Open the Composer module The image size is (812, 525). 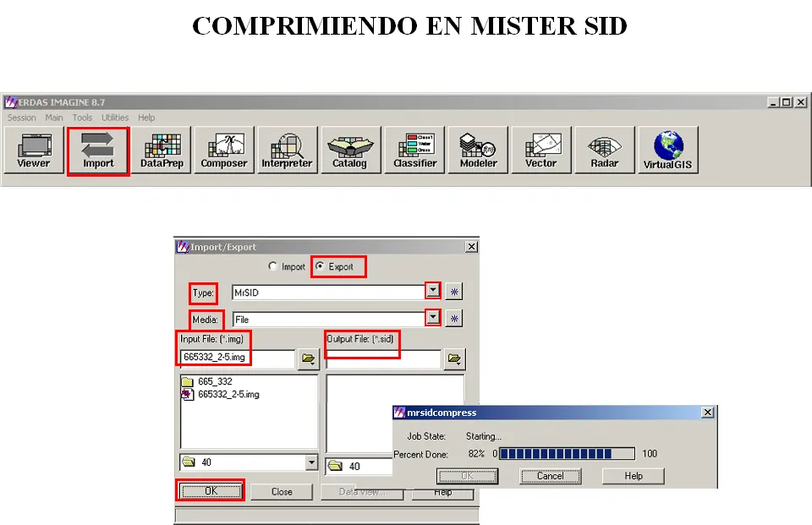coord(224,150)
